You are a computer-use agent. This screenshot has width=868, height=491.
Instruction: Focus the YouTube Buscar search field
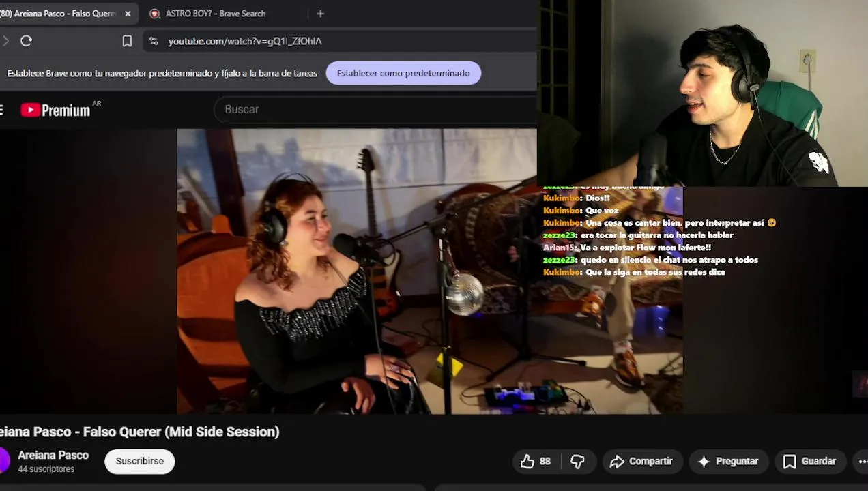375,109
